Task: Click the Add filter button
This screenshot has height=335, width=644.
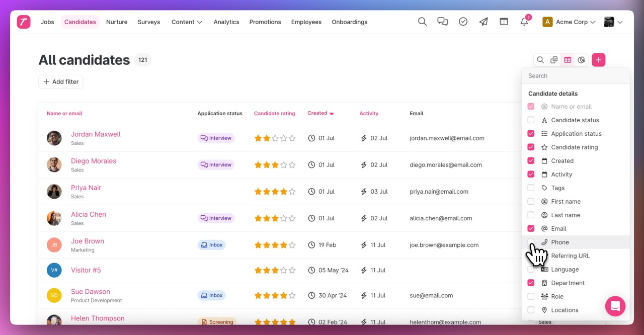Action: (61, 81)
